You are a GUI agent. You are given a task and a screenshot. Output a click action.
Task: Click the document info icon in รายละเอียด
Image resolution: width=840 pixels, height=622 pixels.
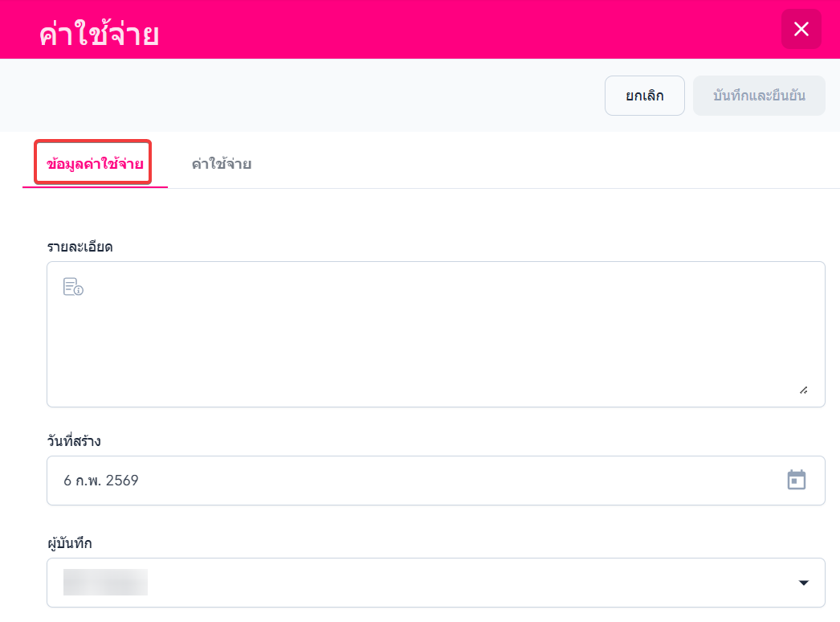(x=73, y=287)
